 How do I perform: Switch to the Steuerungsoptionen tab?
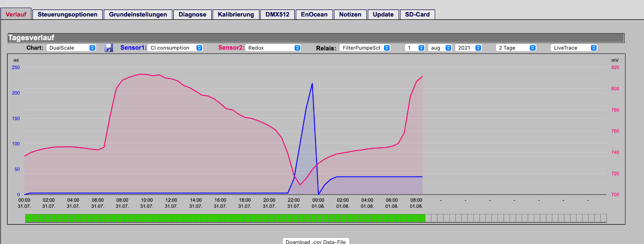click(68, 14)
